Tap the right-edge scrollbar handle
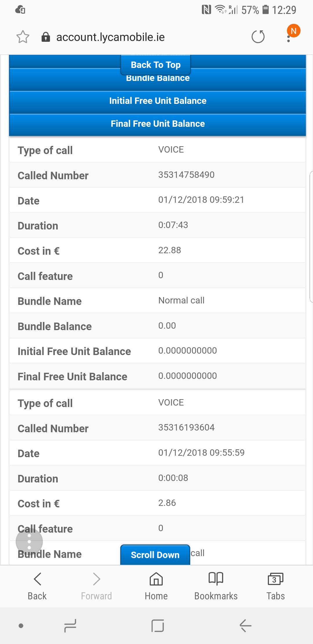The width and height of the screenshot is (313, 644). [x=311, y=236]
